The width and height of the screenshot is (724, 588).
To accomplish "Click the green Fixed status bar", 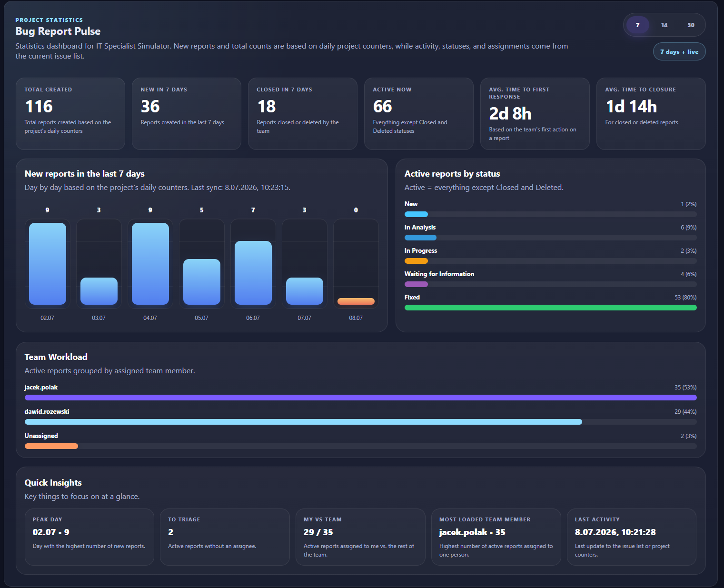I will click(551, 308).
